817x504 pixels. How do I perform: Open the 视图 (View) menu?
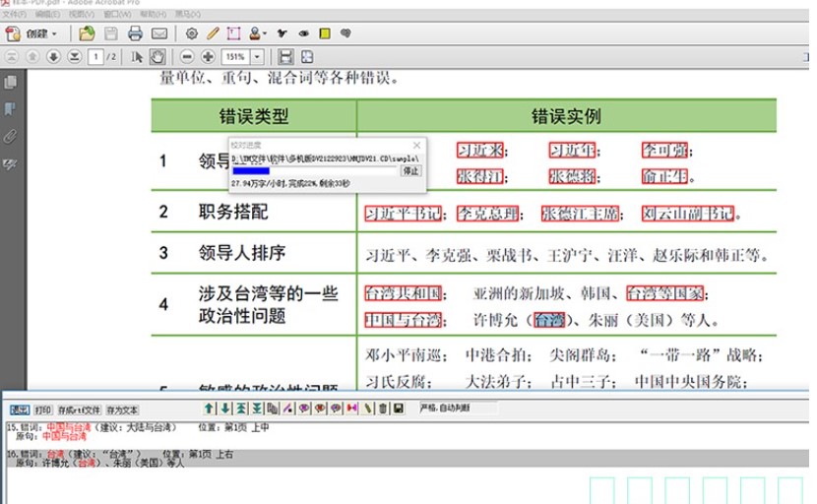coord(82,14)
